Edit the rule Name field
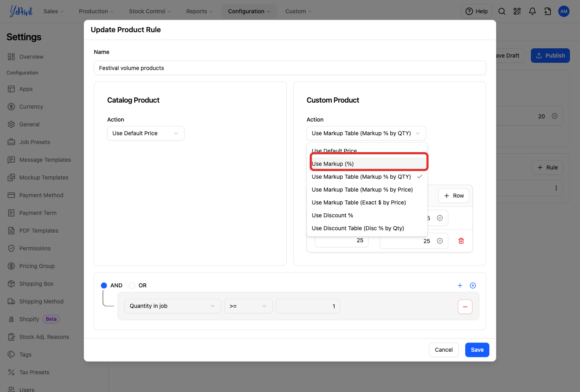The height and width of the screenshot is (392, 580). 290,68
